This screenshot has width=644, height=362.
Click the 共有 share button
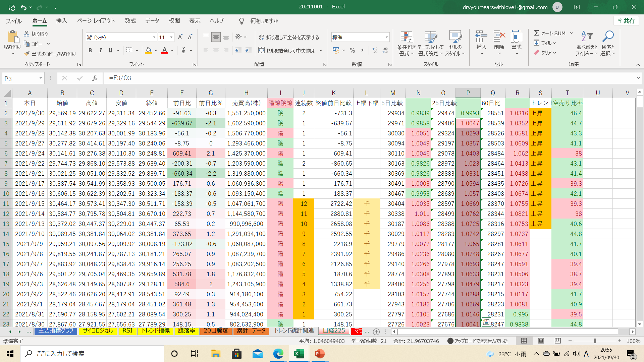click(626, 21)
